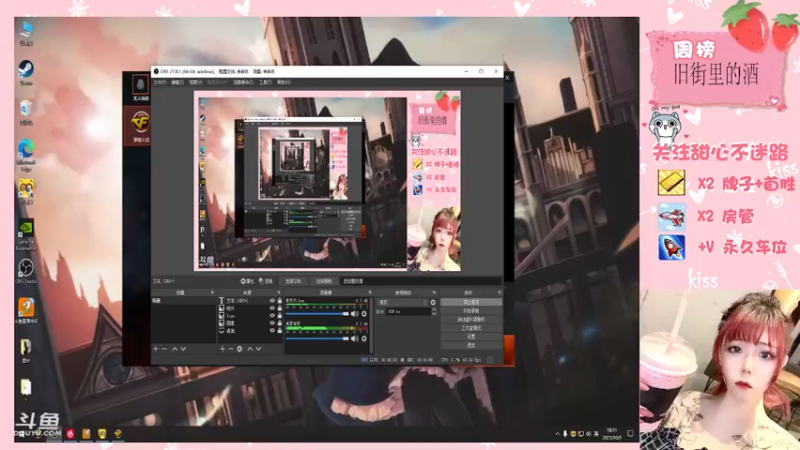
Task: Adjust the Mic/Aux volume slider
Action: pos(317,314)
